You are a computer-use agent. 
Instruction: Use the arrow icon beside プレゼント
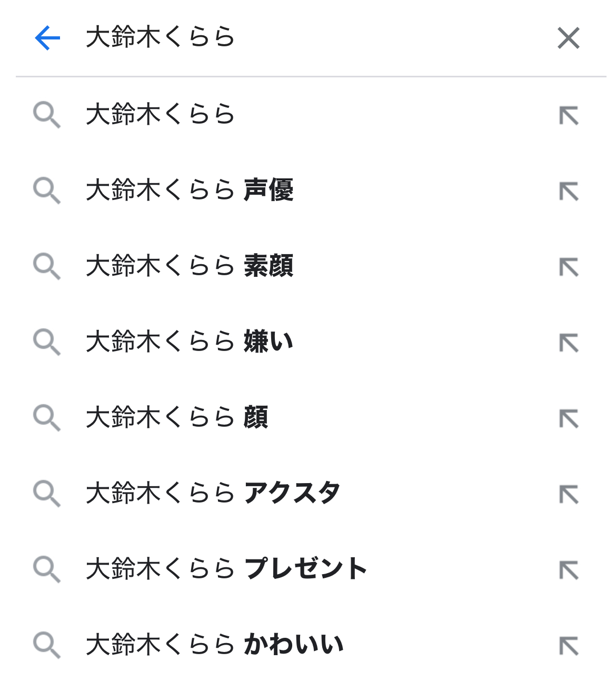point(569,570)
